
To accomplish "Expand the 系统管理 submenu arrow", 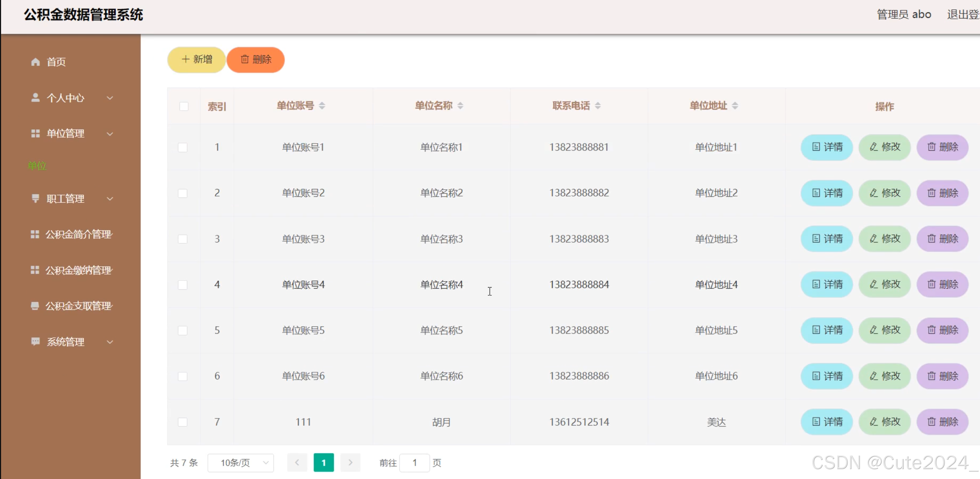I will coord(110,342).
